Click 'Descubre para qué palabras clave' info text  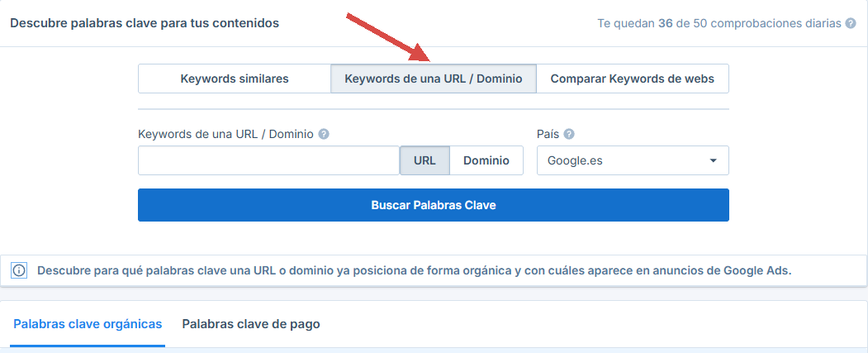(x=415, y=271)
